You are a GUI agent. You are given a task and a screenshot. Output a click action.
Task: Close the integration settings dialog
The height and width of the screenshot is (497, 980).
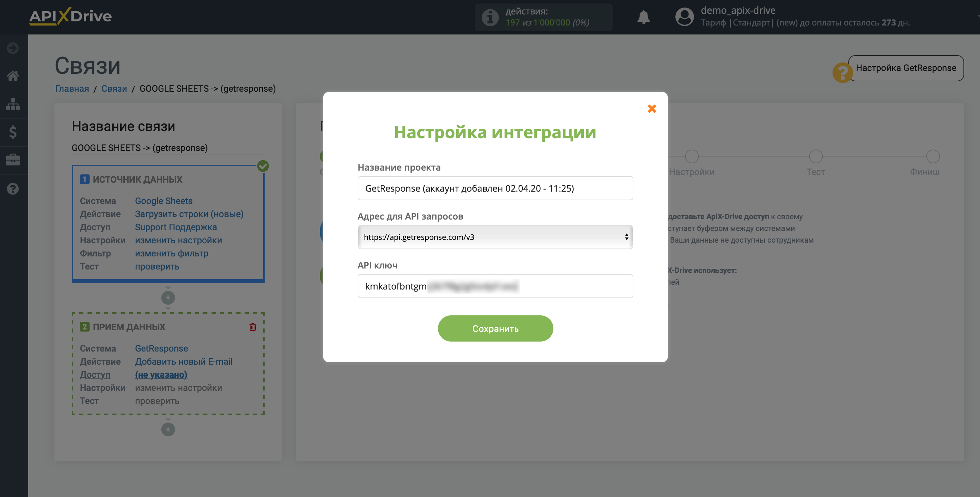tap(652, 109)
